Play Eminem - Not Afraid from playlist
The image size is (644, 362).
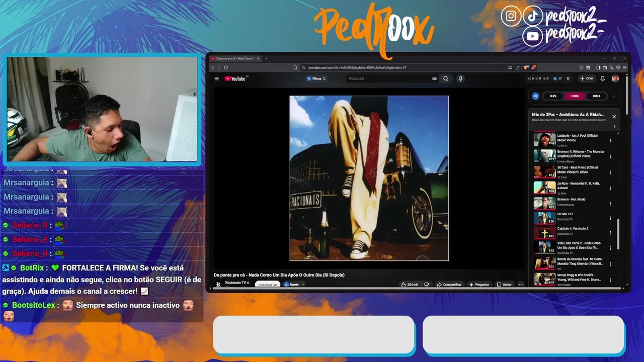pos(571,203)
